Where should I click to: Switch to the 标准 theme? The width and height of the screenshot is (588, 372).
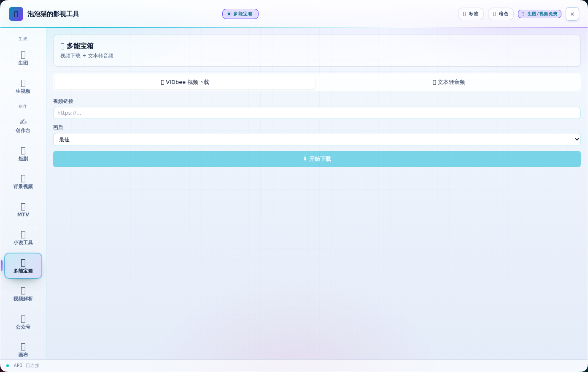click(471, 14)
